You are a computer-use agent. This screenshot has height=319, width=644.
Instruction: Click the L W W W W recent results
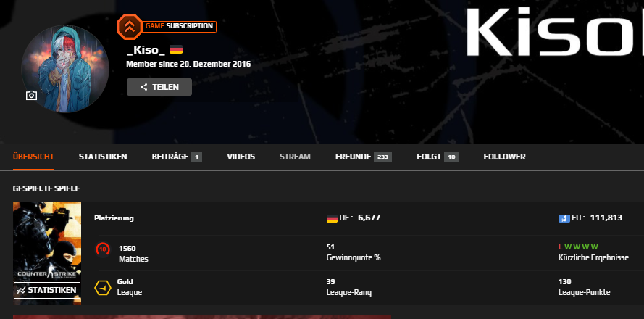pyautogui.click(x=578, y=247)
